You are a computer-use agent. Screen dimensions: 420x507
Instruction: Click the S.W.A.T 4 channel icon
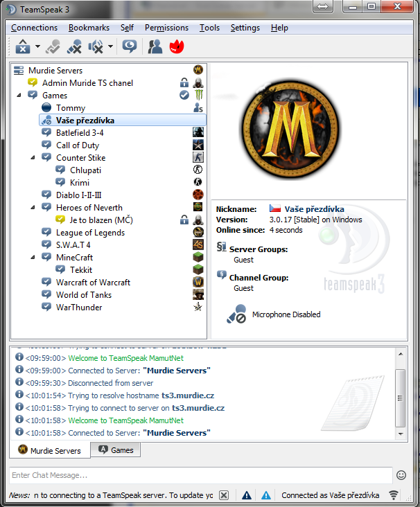click(x=198, y=244)
